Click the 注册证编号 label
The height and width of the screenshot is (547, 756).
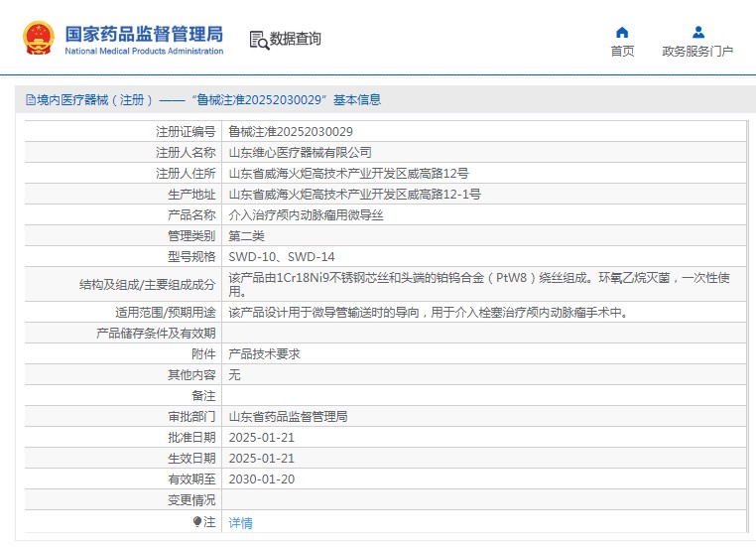point(186,132)
